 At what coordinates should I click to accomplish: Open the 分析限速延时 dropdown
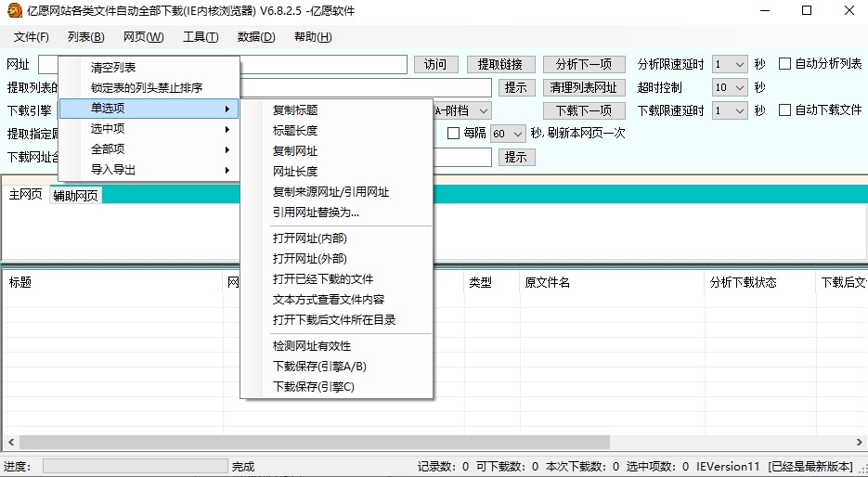click(x=730, y=65)
